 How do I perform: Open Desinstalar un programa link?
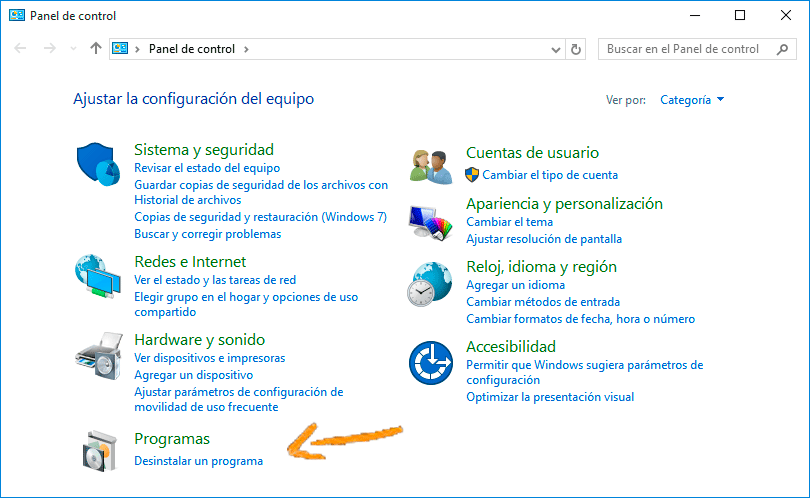[x=198, y=461]
